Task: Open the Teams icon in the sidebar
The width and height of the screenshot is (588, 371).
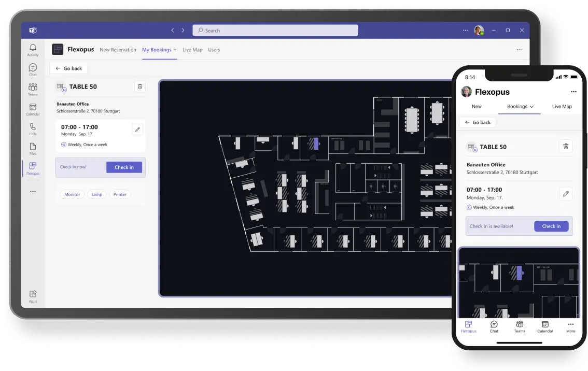Action: point(33,88)
